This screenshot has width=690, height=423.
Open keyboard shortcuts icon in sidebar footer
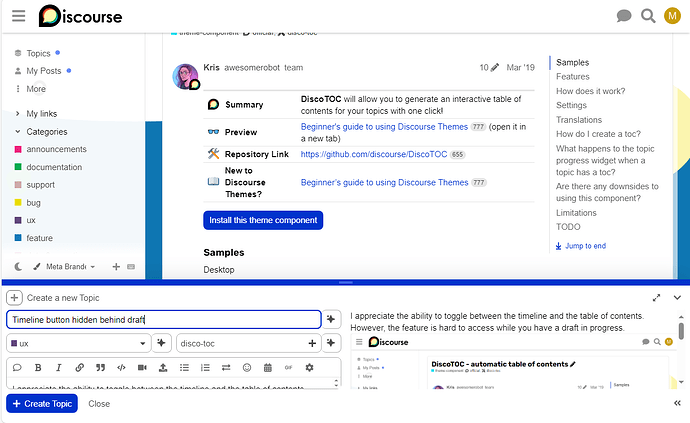[x=131, y=266]
